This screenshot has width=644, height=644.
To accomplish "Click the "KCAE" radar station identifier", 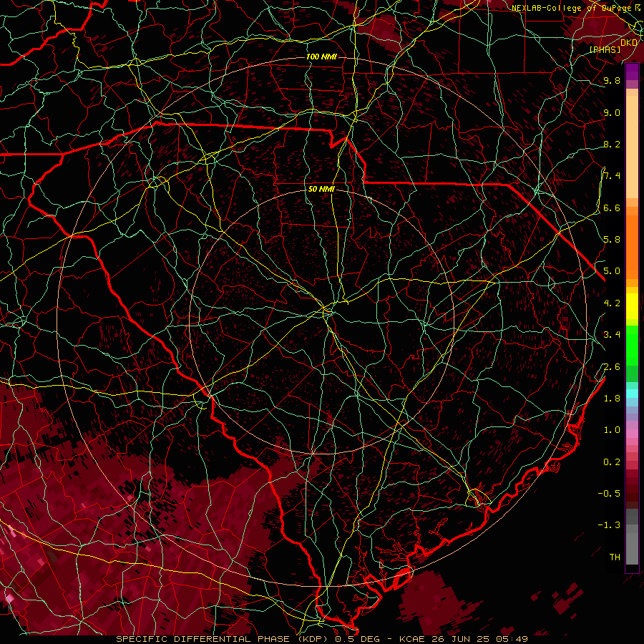I will click(413, 639).
